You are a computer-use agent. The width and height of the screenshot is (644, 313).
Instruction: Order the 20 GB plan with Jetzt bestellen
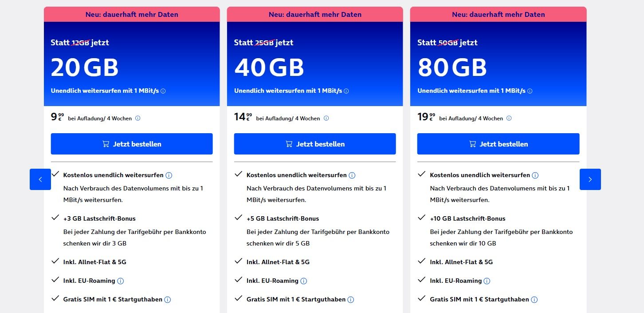click(x=132, y=144)
